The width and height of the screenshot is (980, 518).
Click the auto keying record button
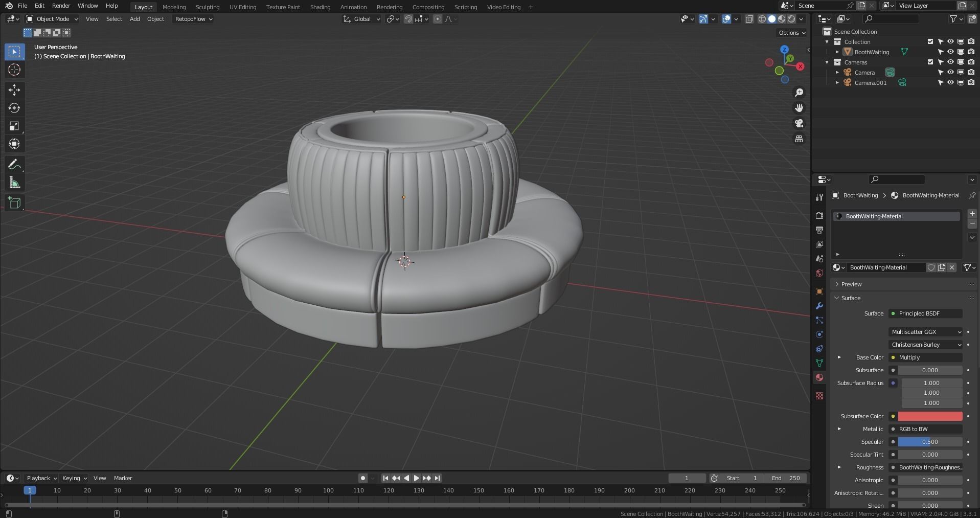pos(362,478)
